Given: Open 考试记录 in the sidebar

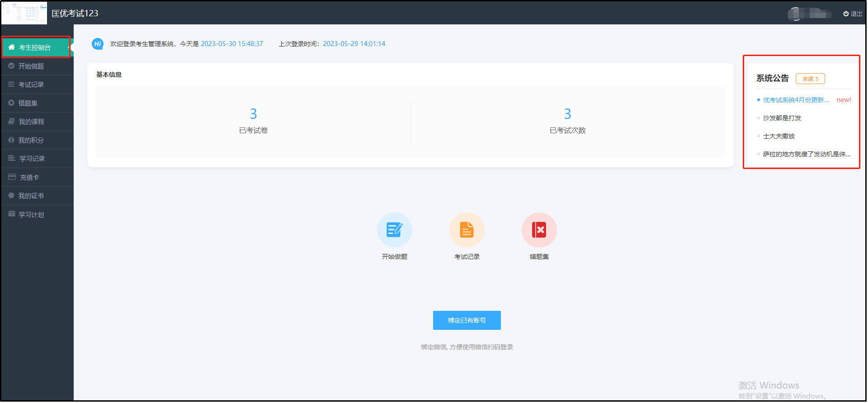Looking at the screenshot, I should (x=37, y=84).
